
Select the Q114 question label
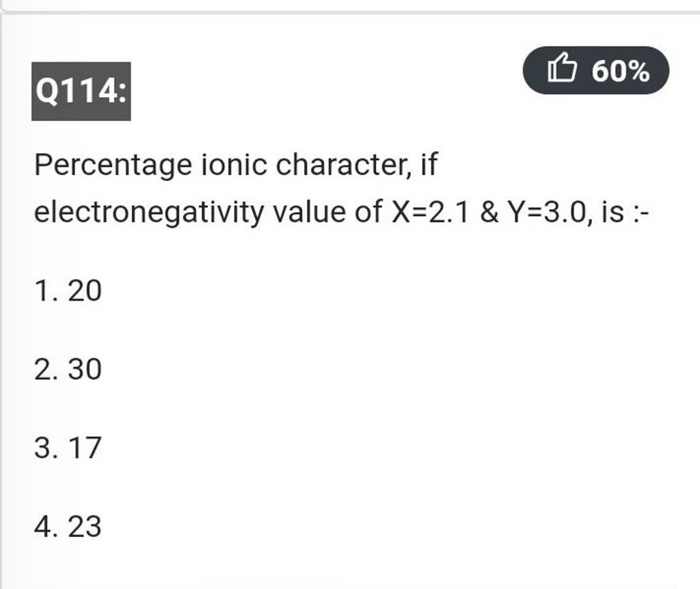click(x=81, y=90)
